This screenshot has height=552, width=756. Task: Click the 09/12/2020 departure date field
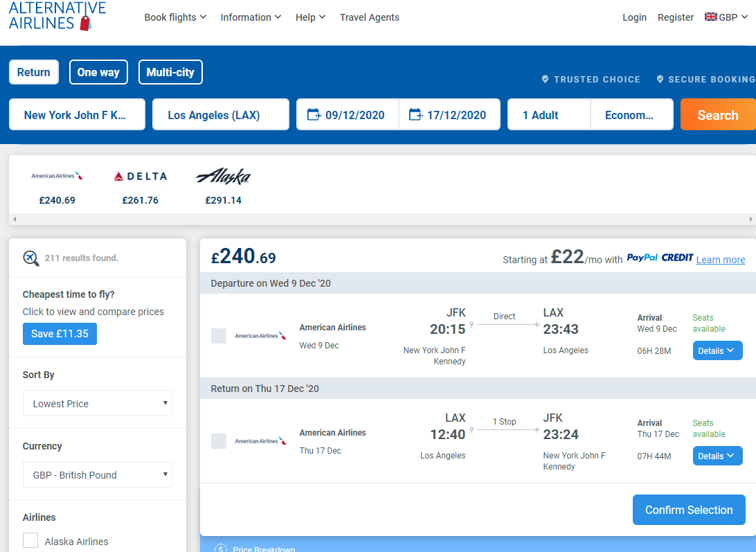pos(348,115)
